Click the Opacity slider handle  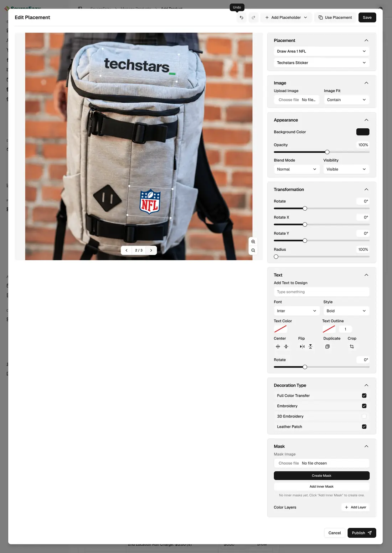(x=327, y=152)
